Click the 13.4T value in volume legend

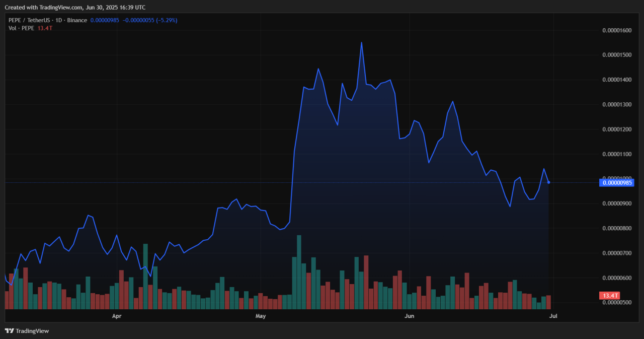coord(45,28)
